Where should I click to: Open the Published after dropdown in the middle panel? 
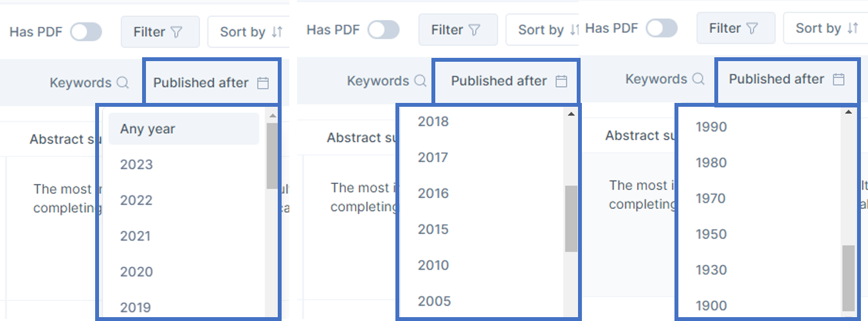(508, 81)
